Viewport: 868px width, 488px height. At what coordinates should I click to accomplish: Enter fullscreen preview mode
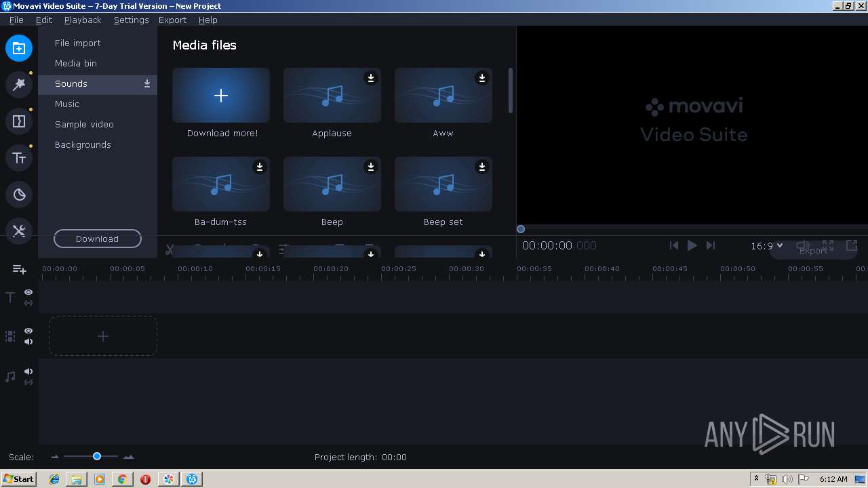pos(828,245)
